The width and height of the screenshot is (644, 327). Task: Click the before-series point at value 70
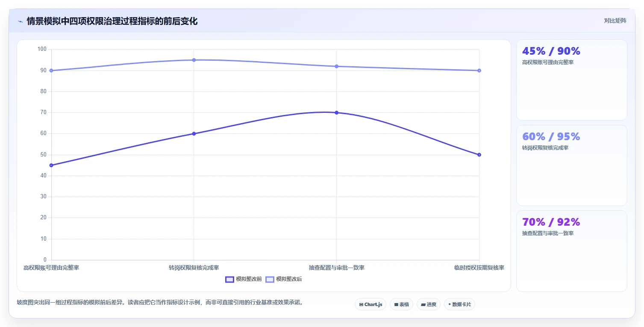[336, 112]
